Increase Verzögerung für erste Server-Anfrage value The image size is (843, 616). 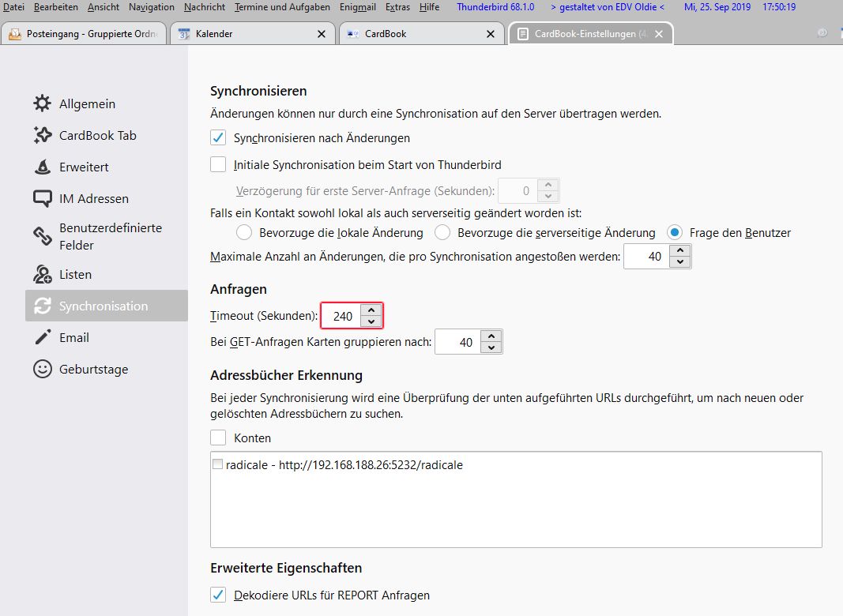[548, 185]
